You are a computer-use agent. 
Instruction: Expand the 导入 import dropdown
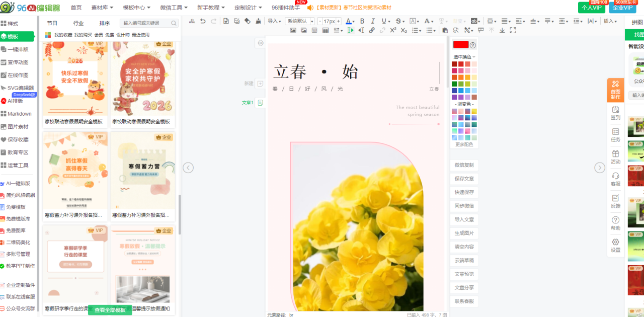274,21
